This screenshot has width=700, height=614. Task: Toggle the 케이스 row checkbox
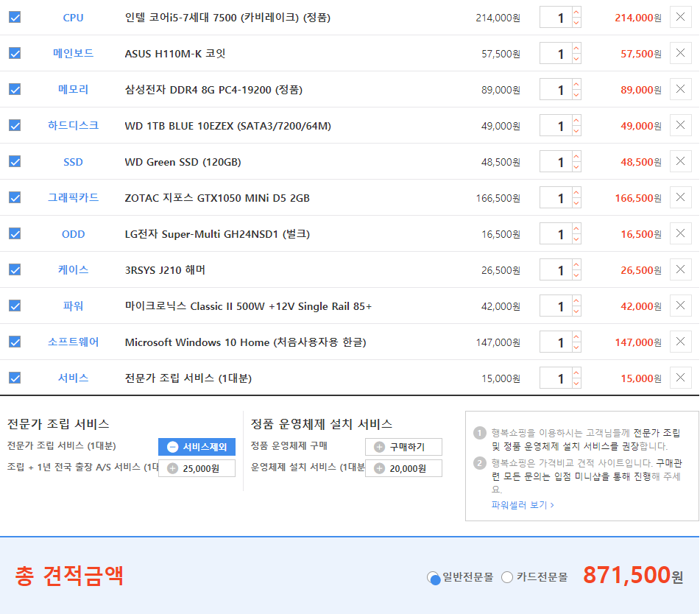15,269
